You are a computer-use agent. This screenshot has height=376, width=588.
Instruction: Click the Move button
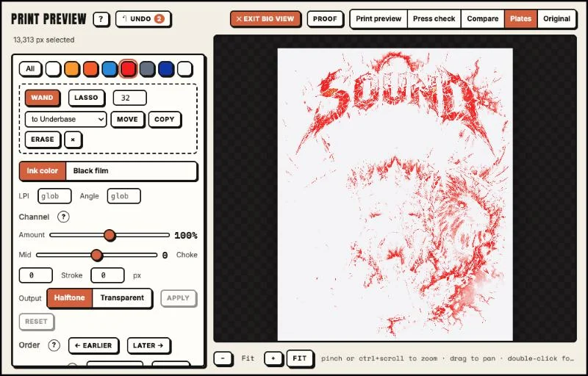click(x=127, y=120)
